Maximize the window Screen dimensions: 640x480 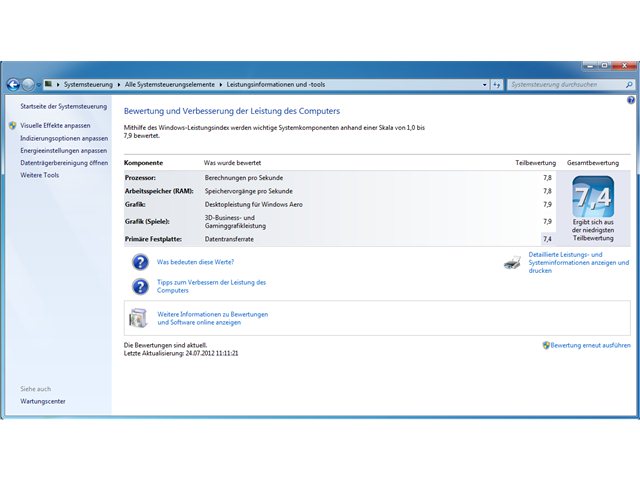pyautogui.click(x=605, y=65)
